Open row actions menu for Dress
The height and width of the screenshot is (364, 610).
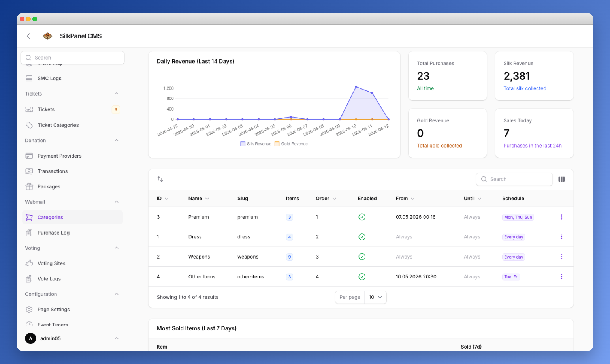561,237
